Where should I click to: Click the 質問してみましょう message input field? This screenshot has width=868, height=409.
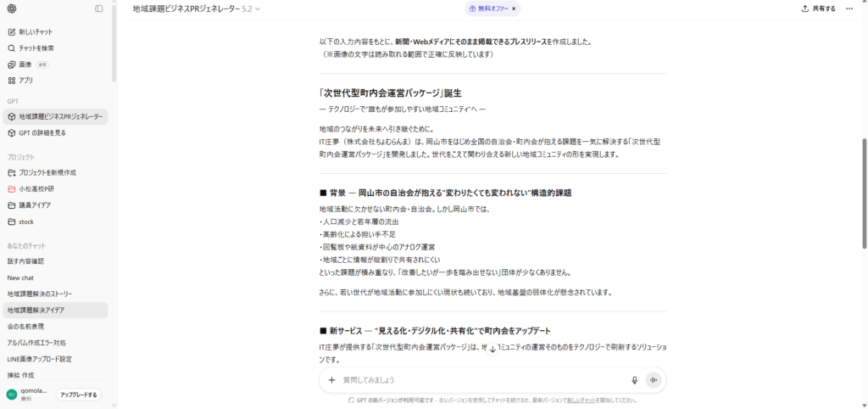click(x=475, y=380)
